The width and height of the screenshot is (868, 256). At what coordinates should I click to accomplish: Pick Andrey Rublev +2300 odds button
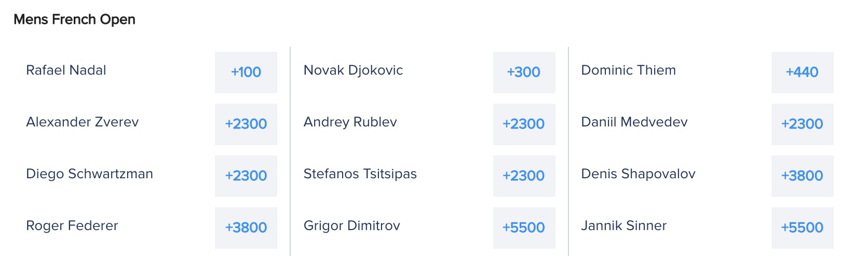click(524, 124)
